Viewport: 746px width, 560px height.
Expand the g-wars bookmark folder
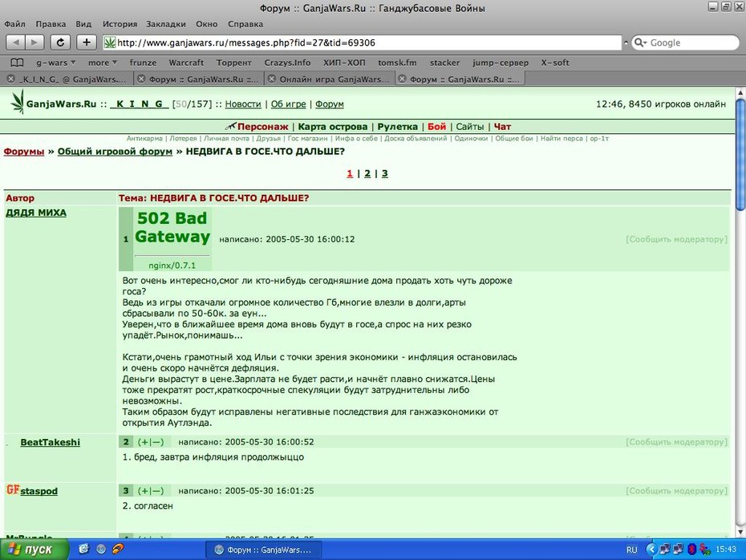[56, 63]
